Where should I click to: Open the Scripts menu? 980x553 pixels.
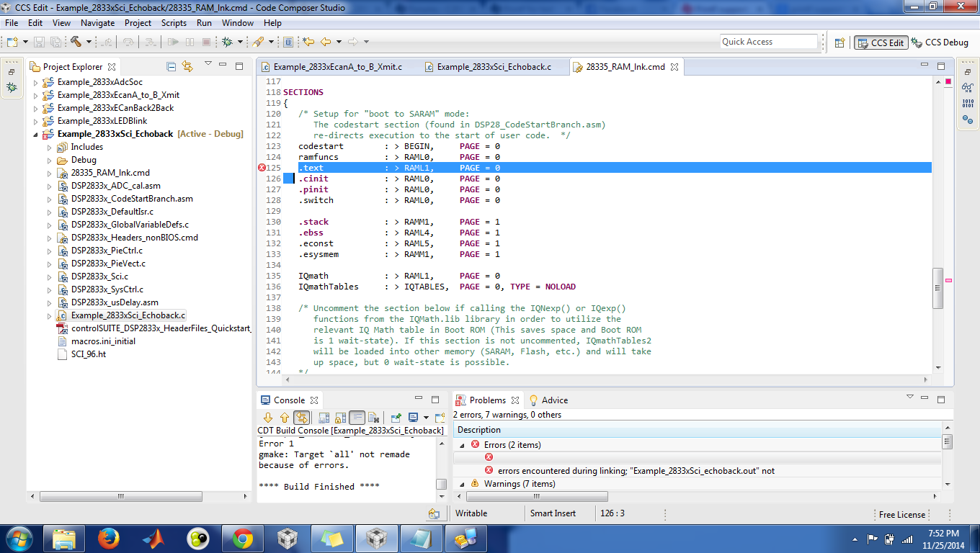click(x=174, y=23)
